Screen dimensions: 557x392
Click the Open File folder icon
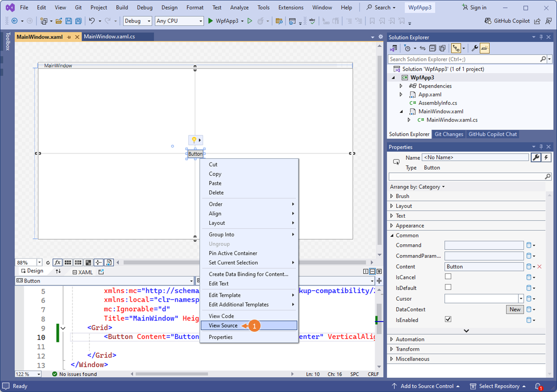click(59, 21)
